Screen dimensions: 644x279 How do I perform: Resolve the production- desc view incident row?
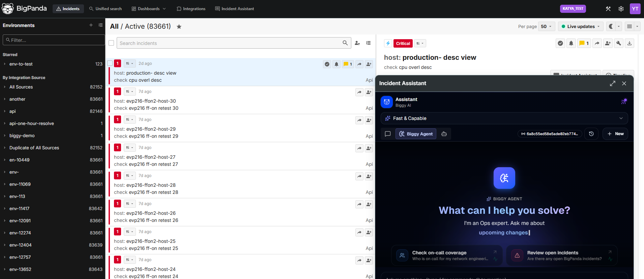[327, 64]
